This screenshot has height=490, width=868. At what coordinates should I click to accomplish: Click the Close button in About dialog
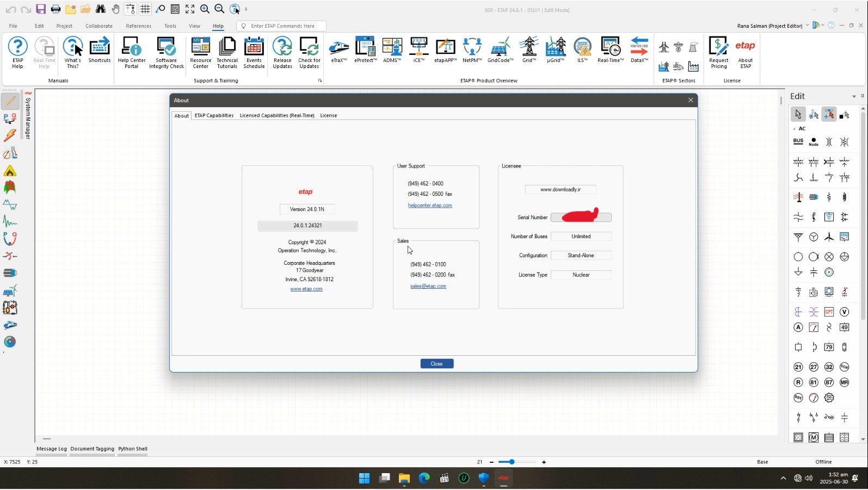pyautogui.click(x=437, y=364)
